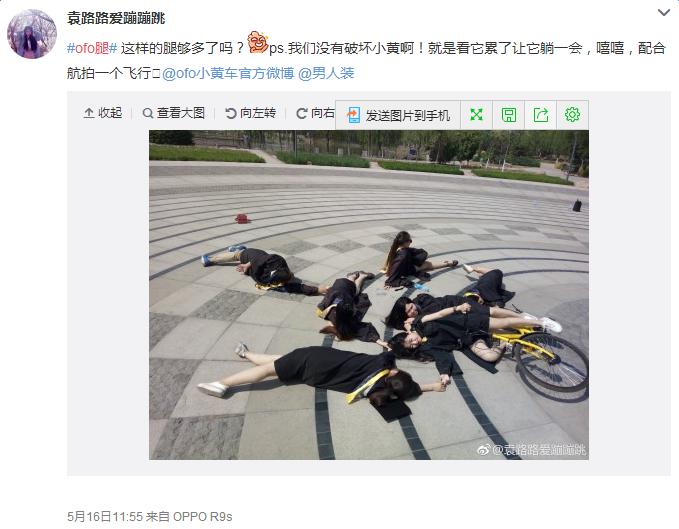Click the graduation photo in the post
The height and width of the screenshot is (529, 679).
point(369,295)
